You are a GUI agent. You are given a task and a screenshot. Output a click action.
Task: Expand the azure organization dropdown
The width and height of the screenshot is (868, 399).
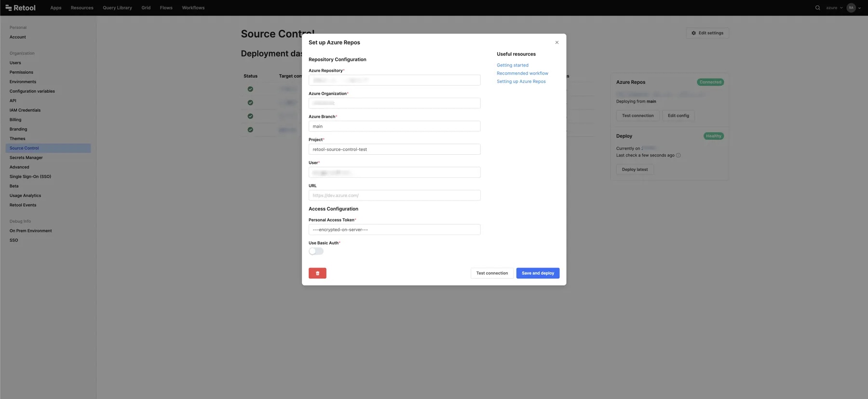(x=834, y=8)
